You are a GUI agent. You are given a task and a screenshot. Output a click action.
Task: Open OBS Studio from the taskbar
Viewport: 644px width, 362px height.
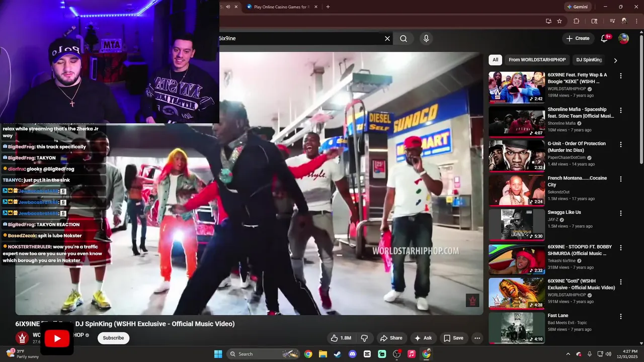[396, 354]
